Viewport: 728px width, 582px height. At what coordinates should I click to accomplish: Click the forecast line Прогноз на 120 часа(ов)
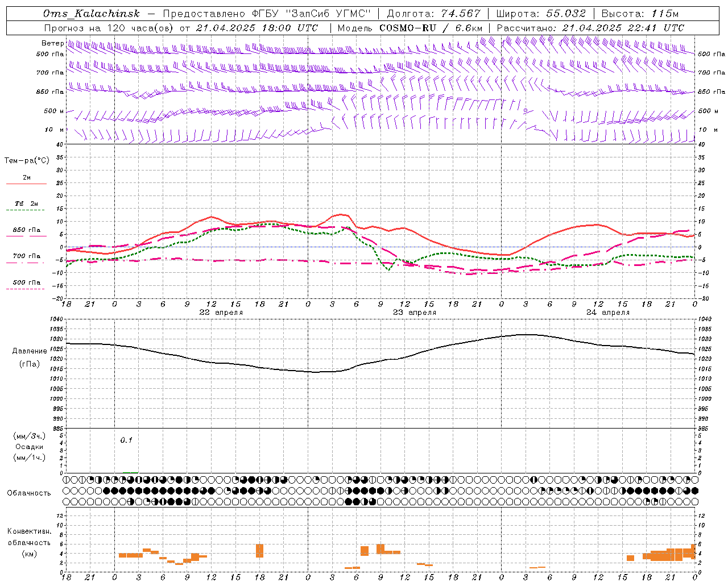(x=109, y=28)
